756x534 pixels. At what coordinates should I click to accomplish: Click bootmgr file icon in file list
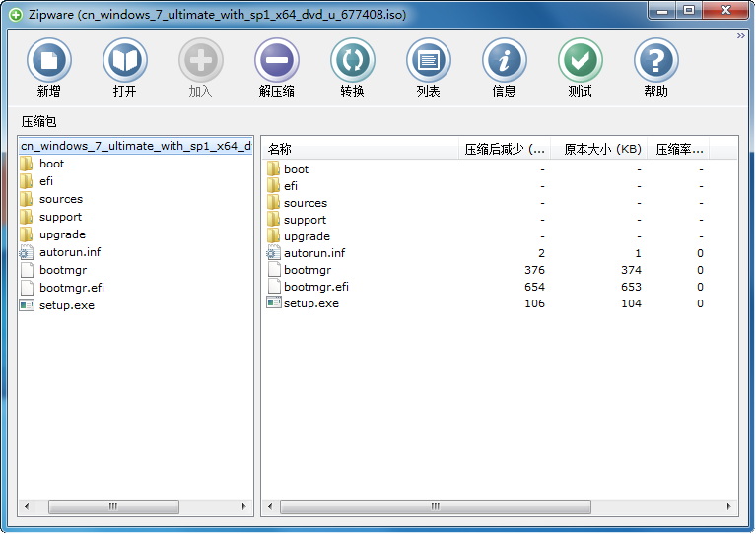(x=274, y=269)
